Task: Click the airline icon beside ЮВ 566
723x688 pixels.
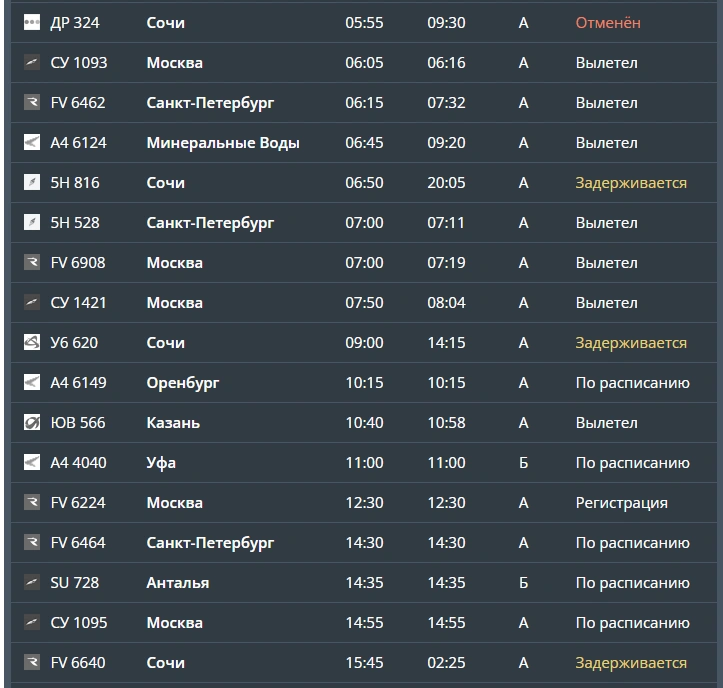Action: tap(32, 422)
